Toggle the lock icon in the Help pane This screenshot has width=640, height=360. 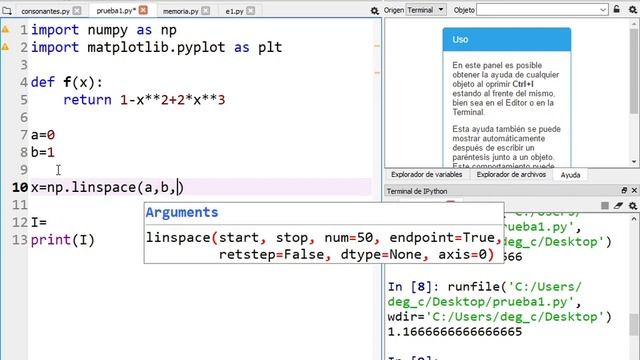coord(617,9)
